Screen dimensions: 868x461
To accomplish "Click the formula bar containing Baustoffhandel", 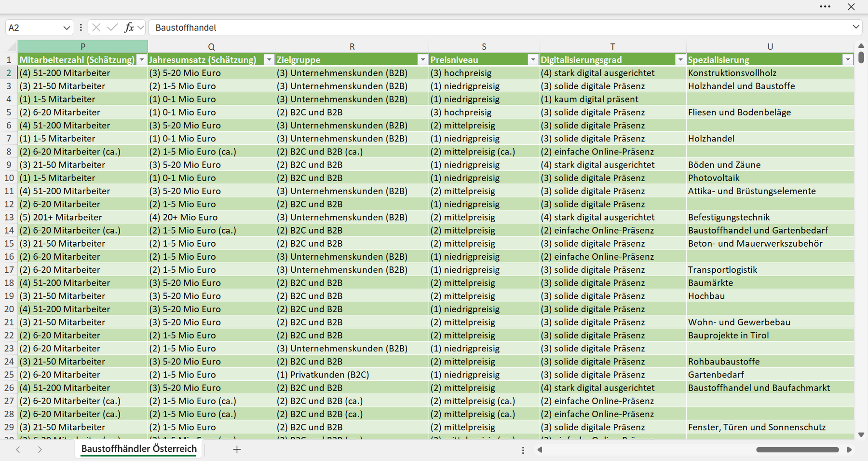I will pos(499,28).
